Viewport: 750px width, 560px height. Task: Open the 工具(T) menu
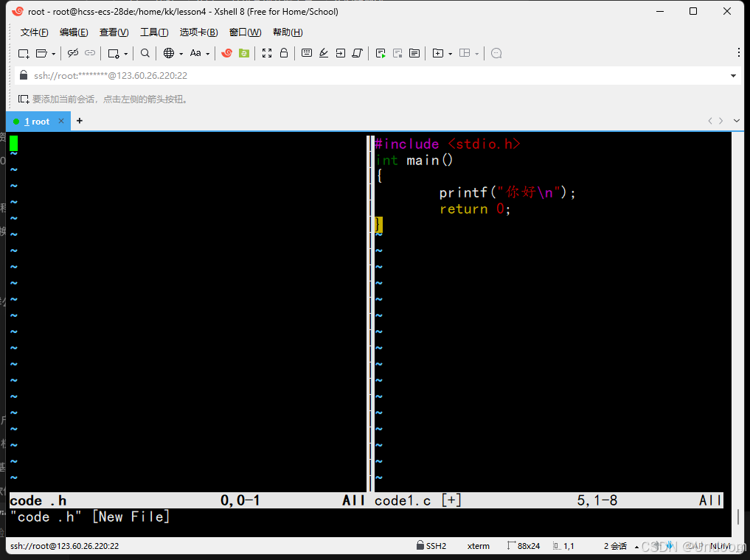click(x=154, y=32)
